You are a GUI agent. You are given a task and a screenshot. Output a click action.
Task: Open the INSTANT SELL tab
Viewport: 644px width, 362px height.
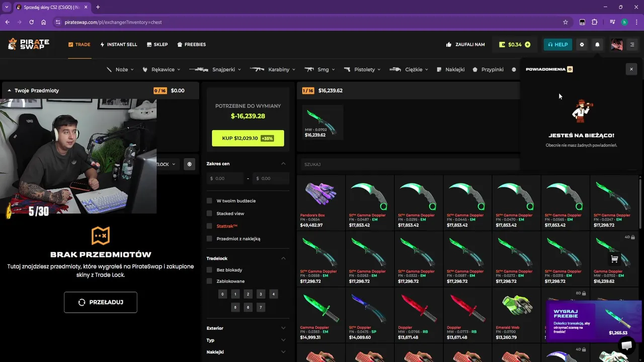118,44
